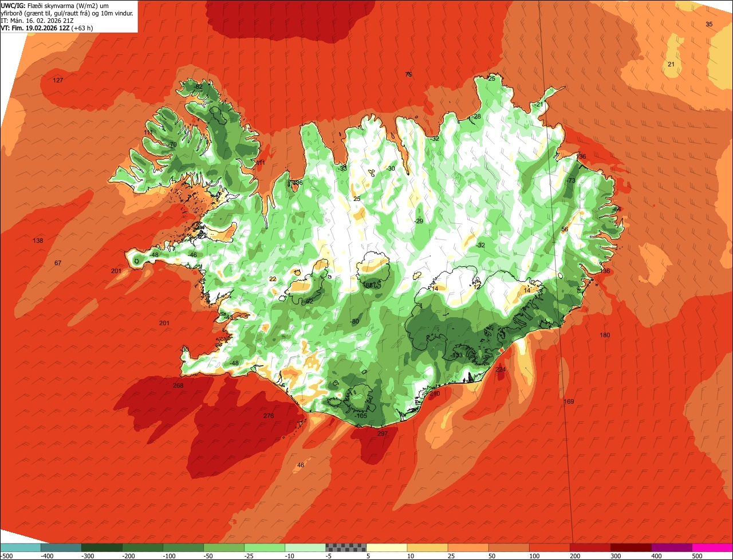Click the legend label -300
Viewport: 733px width, 560px height.
coord(88,556)
